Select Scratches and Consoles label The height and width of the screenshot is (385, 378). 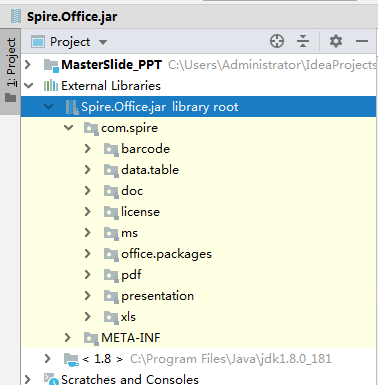[x=130, y=380]
